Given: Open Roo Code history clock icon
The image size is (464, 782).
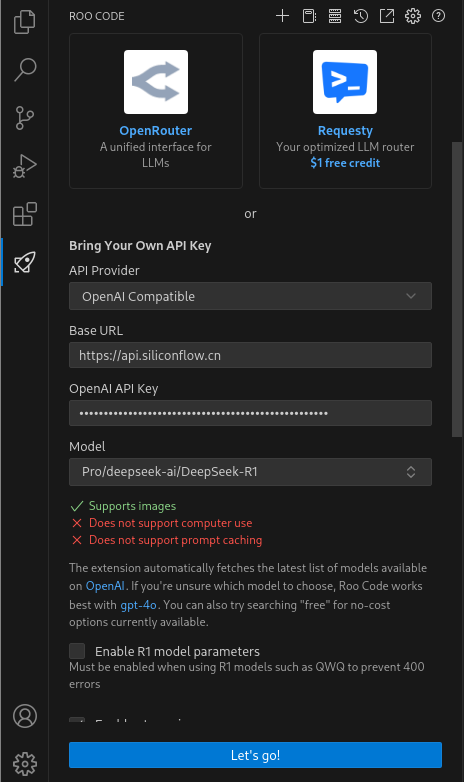Looking at the screenshot, I should pyautogui.click(x=361, y=16).
